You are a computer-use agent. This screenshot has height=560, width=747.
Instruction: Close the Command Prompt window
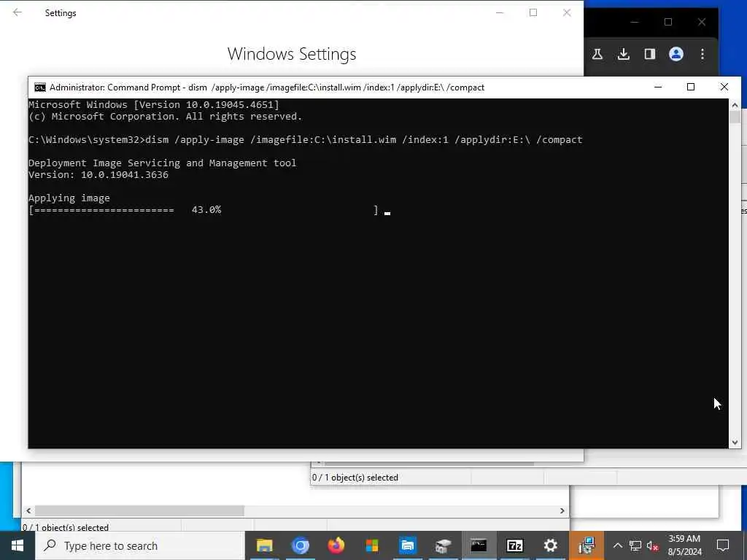click(x=724, y=87)
